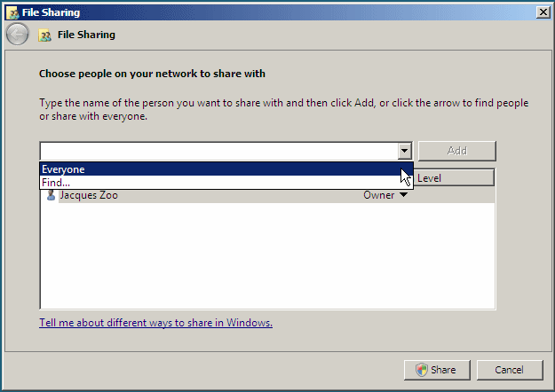555x392 pixels.
Task: Click the Add button
Action: pos(457,151)
